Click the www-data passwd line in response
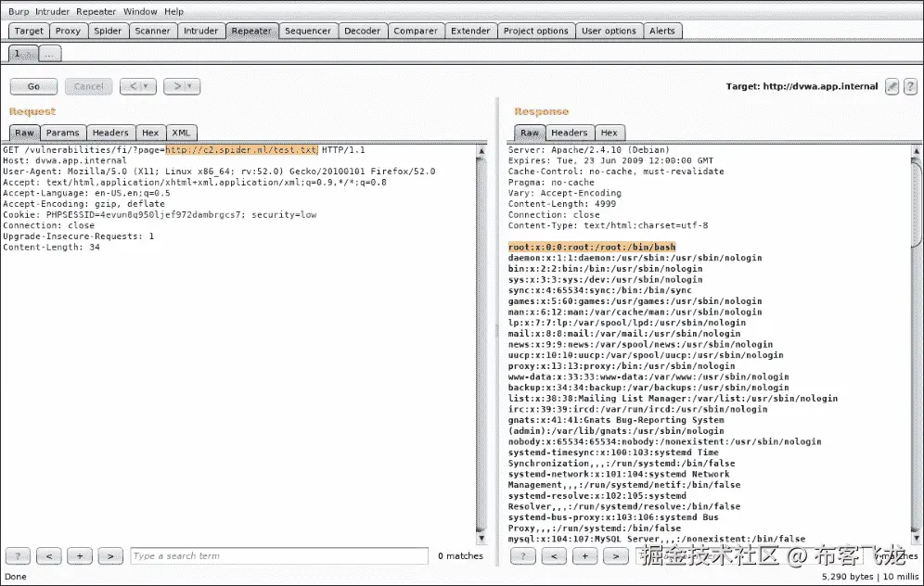The height and width of the screenshot is (586, 924). (648, 376)
